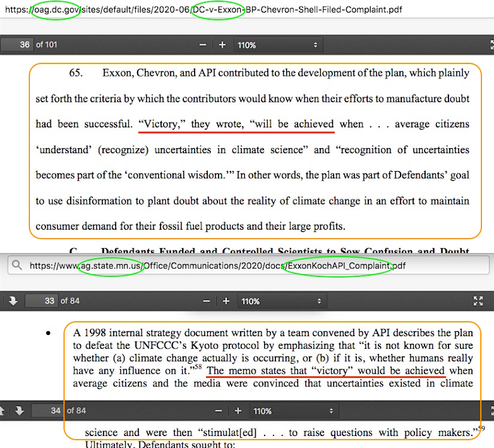Open the 110% zoom dropdown beside '33 of 84'
This screenshot has width=494, height=448.
click(x=281, y=301)
